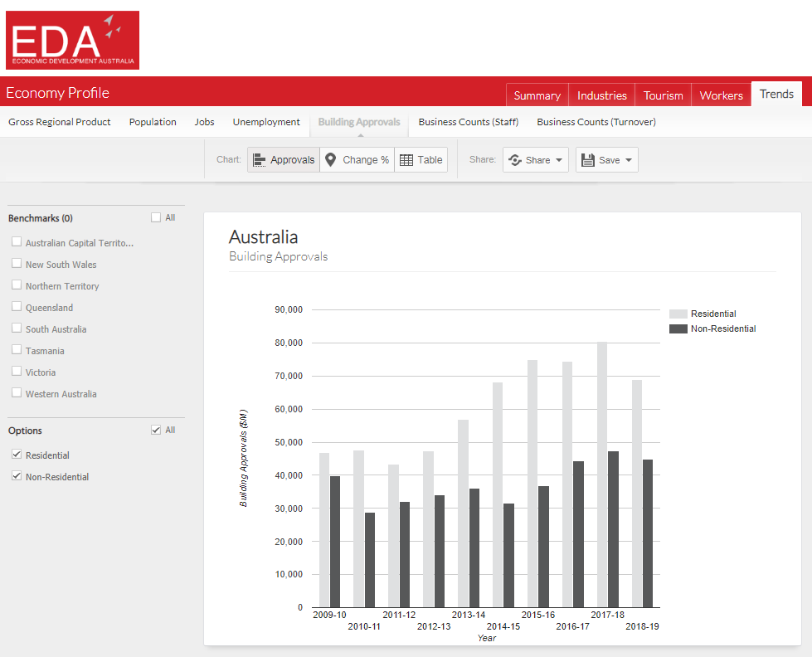The image size is (812, 657).
Task: Click the Share link icon
Action: [515, 160]
